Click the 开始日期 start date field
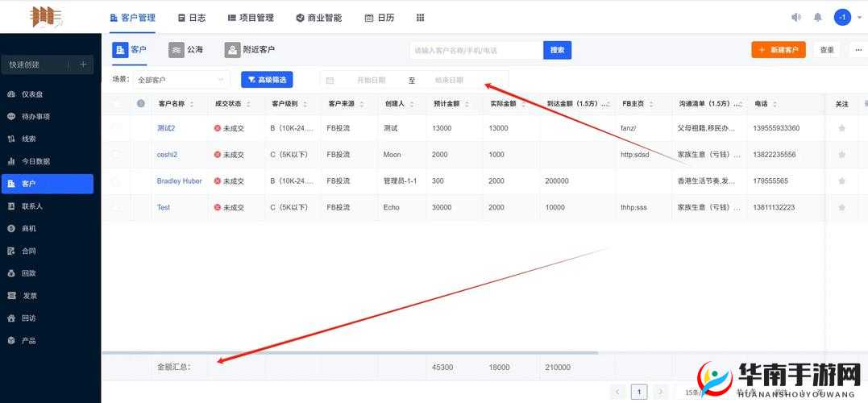Viewport: 868px width, 403px height. pyautogui.click(x=371, y=81)
